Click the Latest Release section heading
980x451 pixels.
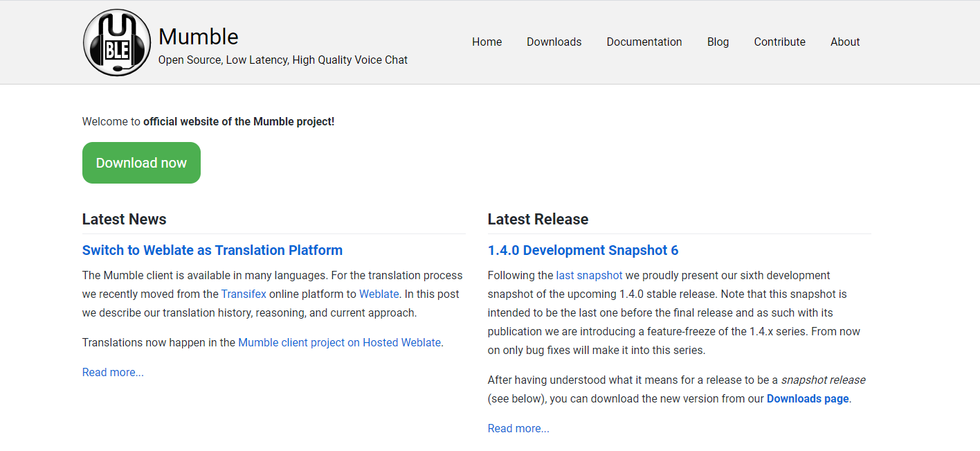(538, 219)
